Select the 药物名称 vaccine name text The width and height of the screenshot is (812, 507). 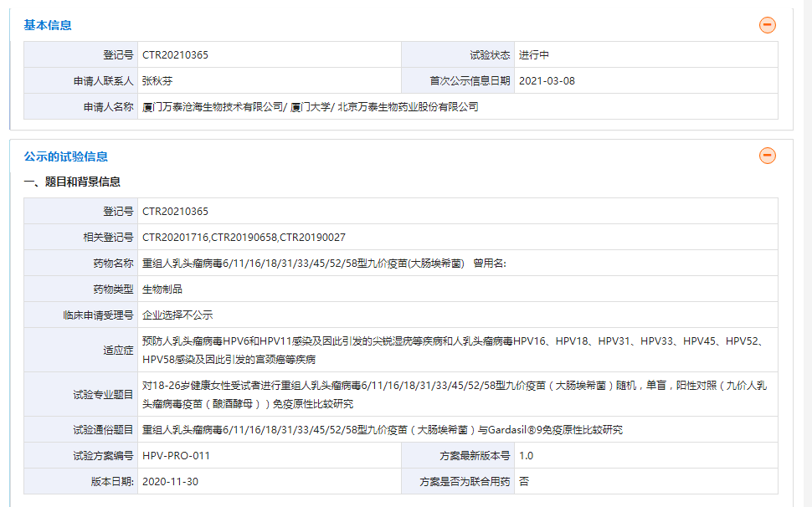[303, 264]
